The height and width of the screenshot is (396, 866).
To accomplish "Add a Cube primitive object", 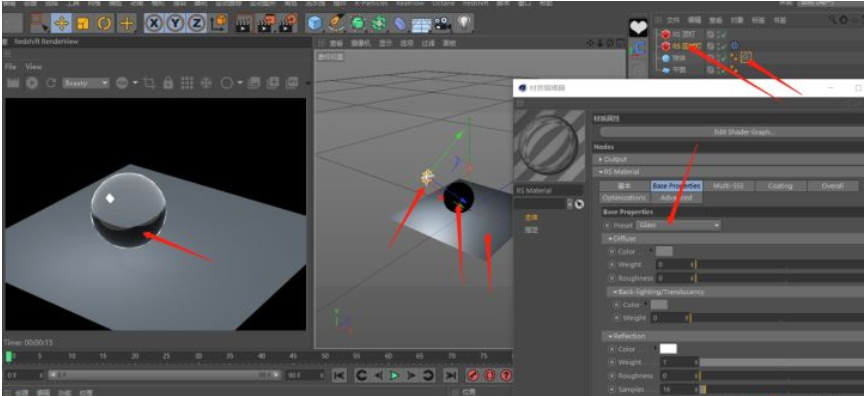I will [315, 23].
